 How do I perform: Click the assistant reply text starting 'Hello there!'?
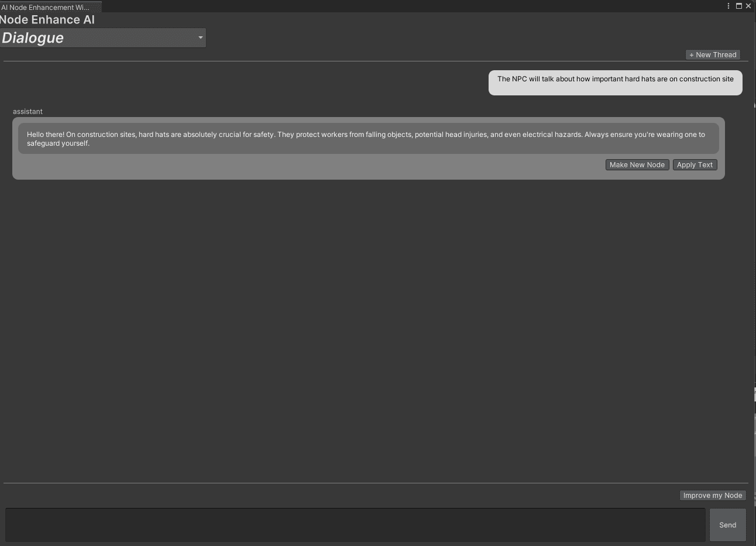(369, 139)
